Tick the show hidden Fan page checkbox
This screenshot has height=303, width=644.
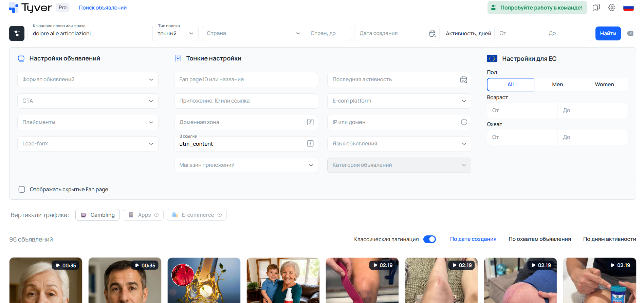tap(22, 190)
